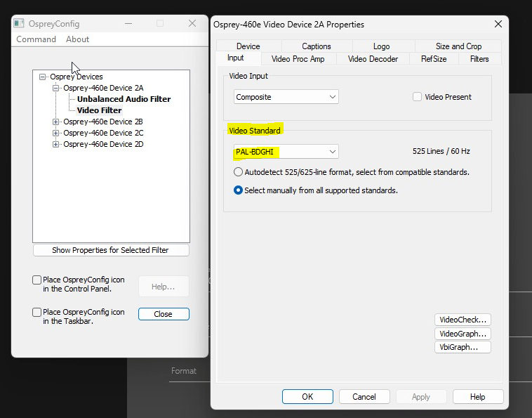532x418 pixels.
Task: Expand Osprey-460e Device 2D node
Action: pos(56,144)
